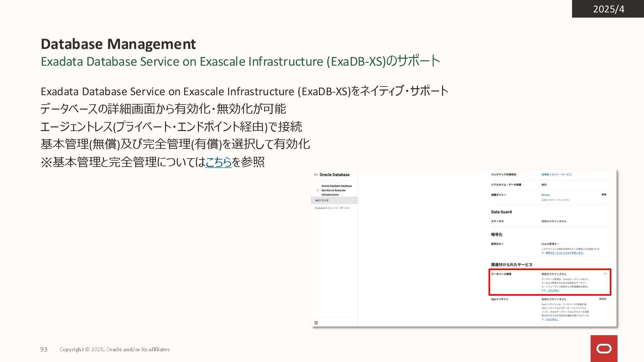Select VMクラスタ in the sidebar

[x=322, y=200]
